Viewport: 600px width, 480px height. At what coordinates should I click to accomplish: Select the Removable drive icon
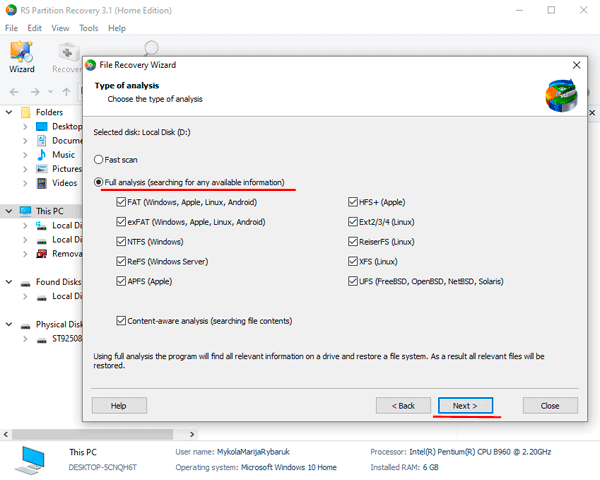tap(41, 253)
